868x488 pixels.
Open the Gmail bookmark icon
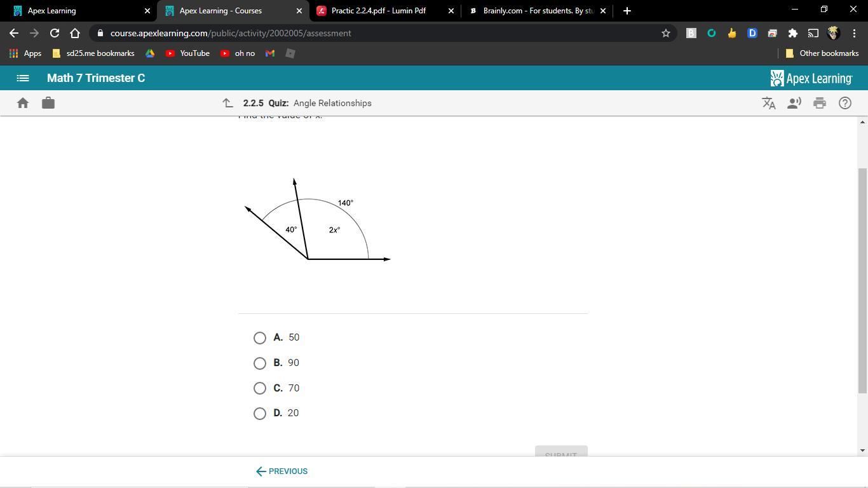pyautogui.click(x=270, y=53)
